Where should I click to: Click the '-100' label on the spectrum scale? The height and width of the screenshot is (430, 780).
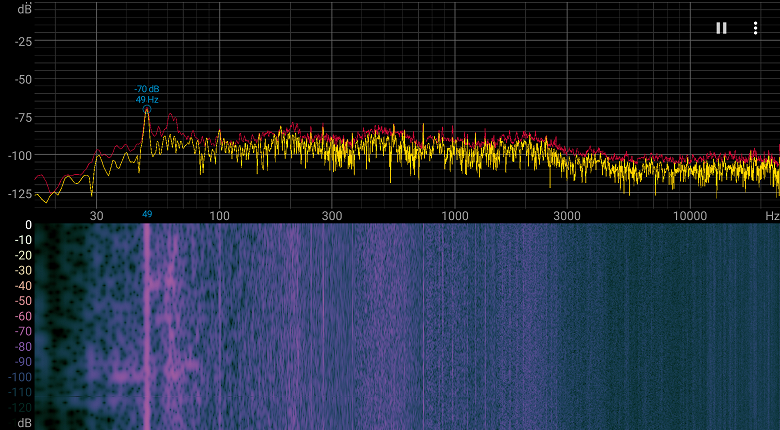[20, 156]
